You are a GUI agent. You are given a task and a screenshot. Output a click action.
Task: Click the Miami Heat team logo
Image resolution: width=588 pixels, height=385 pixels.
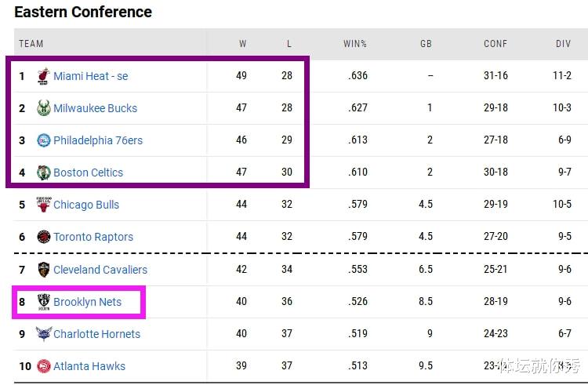[43, 76]
